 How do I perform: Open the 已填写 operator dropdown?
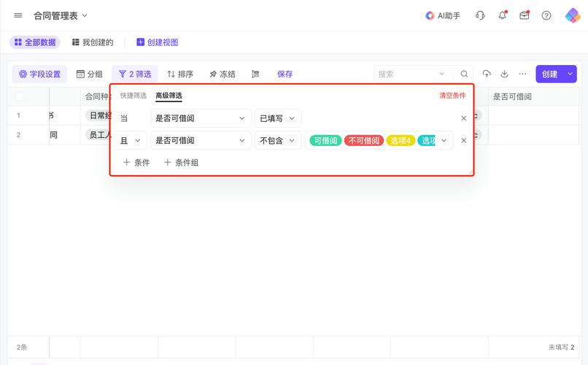coord(277,118)
